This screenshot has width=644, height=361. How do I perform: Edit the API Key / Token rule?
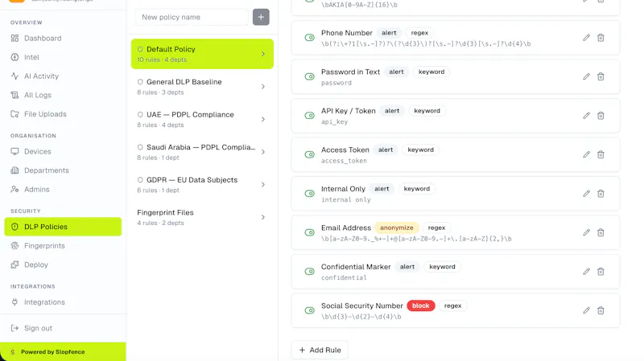click(586, 116)
